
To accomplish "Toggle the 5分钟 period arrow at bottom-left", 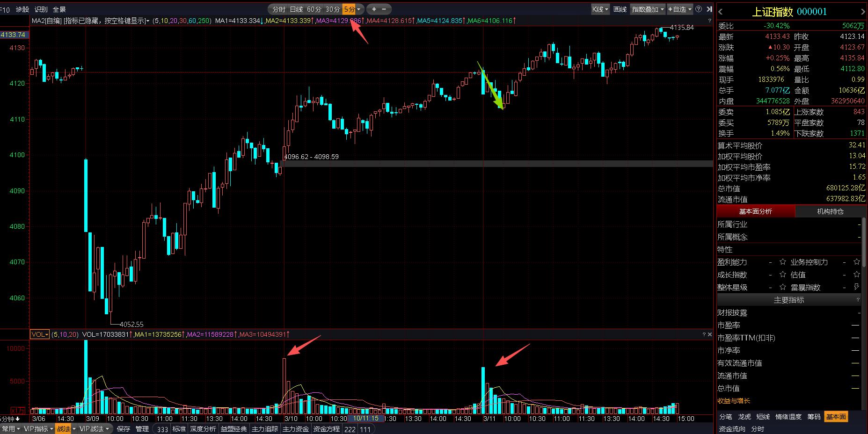I will (18, 419).
